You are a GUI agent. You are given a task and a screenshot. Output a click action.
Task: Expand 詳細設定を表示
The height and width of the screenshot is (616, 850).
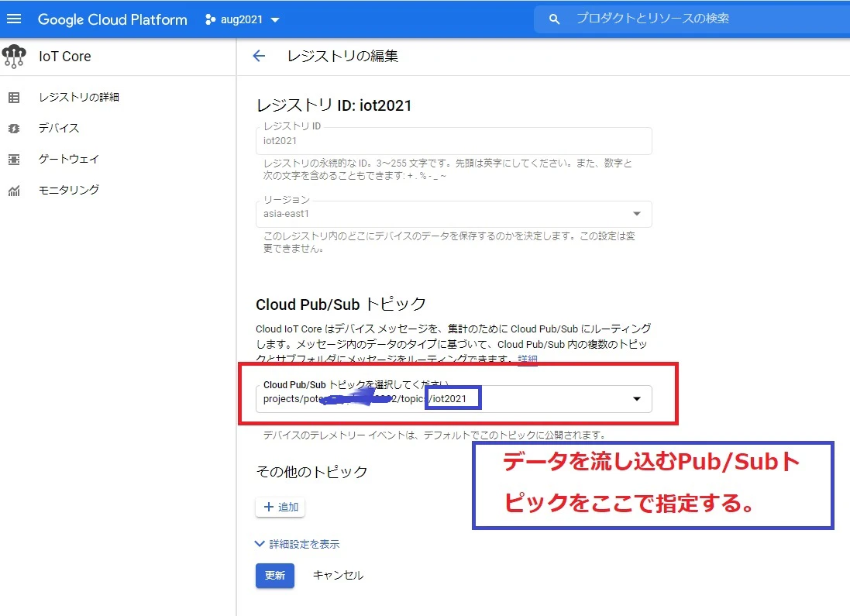[298, 544]
